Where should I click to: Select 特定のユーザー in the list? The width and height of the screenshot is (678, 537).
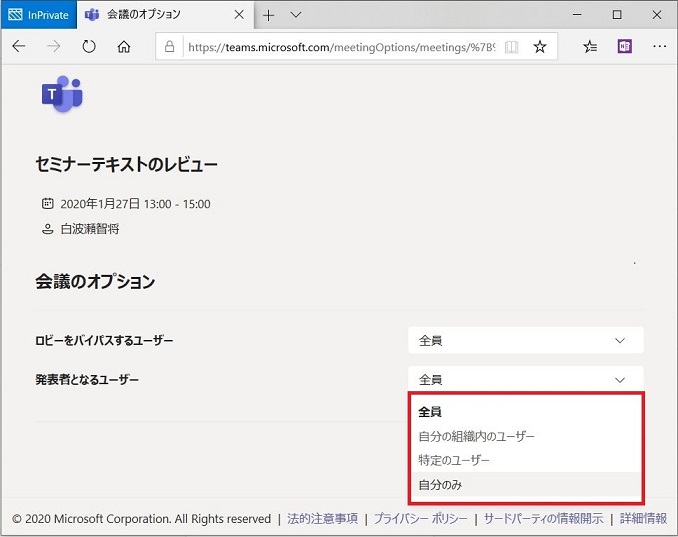[454, 461]
